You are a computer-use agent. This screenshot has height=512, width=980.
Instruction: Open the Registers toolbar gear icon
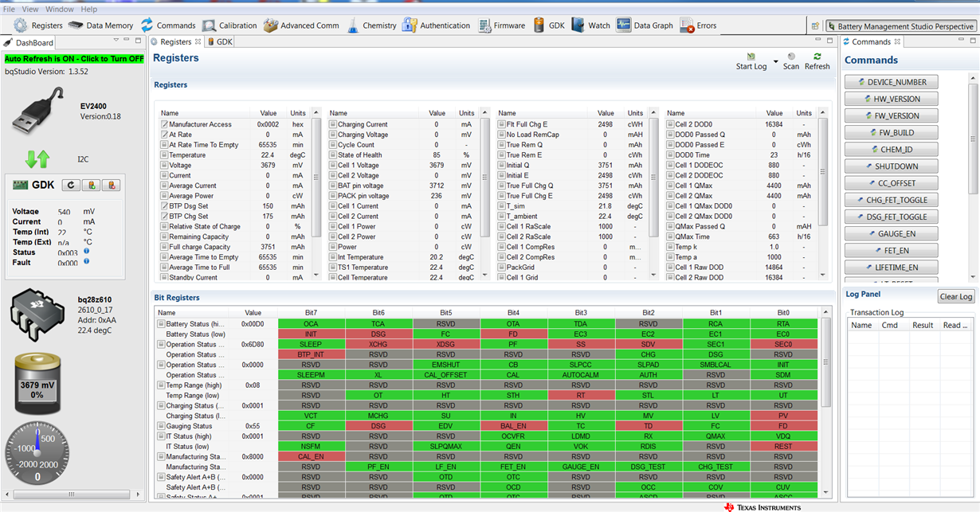point(19,25)
